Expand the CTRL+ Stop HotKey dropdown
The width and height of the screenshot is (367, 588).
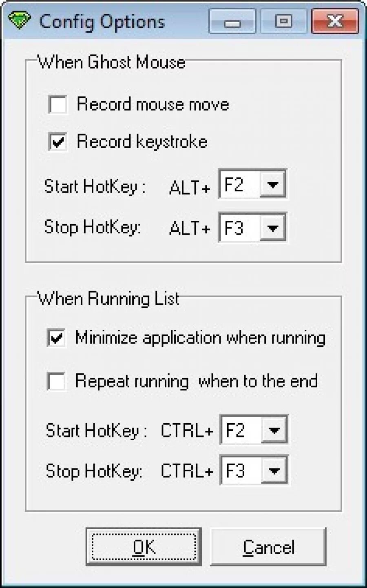pyautogui.click(x=274, y=470)
